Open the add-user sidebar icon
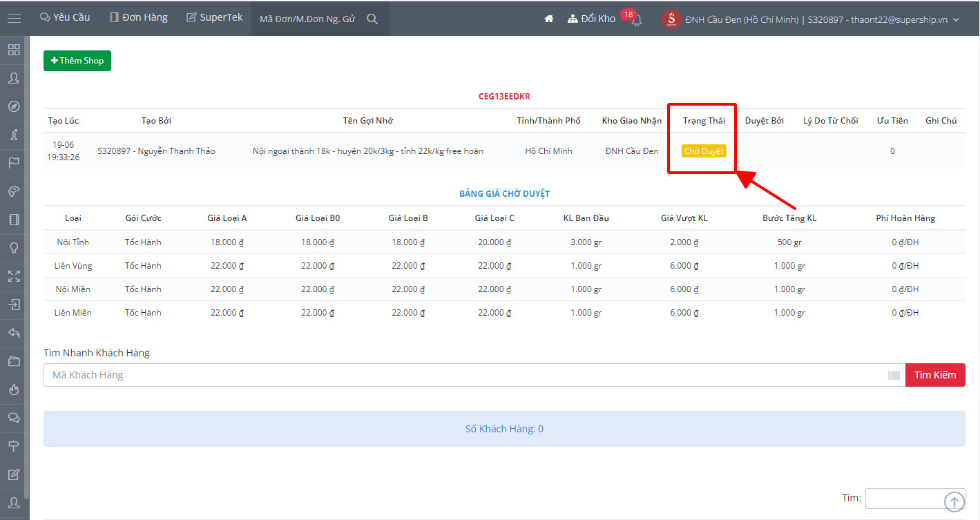Screen dimensions: 980x520 [14, 78]
